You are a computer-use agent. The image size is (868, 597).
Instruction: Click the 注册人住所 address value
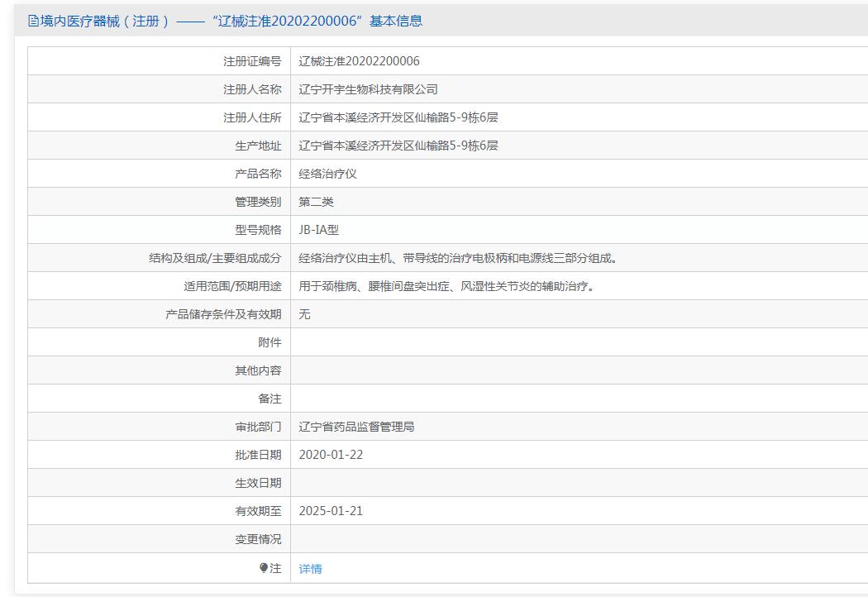coord(398,117)
